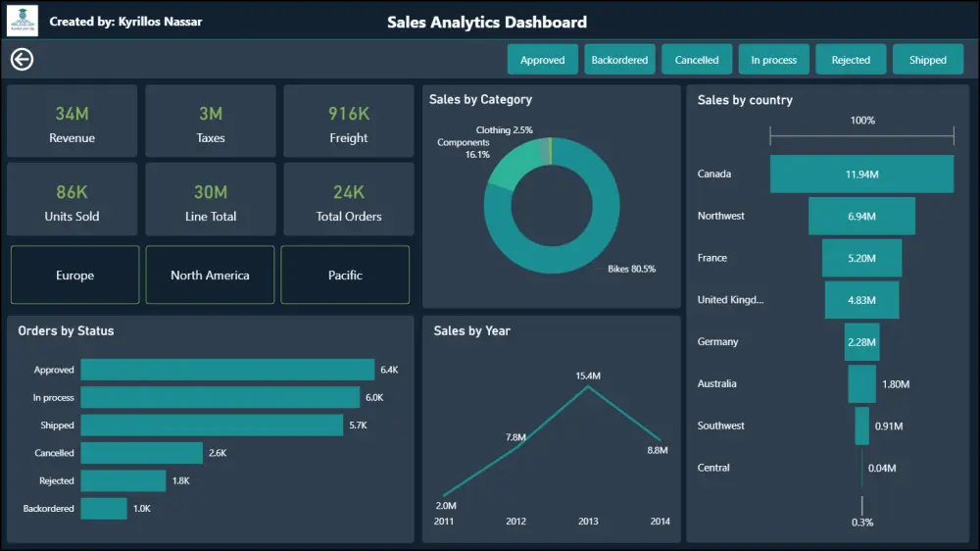Viewport: 980px width, 551px height.
Task: Click the 2013 axis label
Action: [x=588, y=521]
